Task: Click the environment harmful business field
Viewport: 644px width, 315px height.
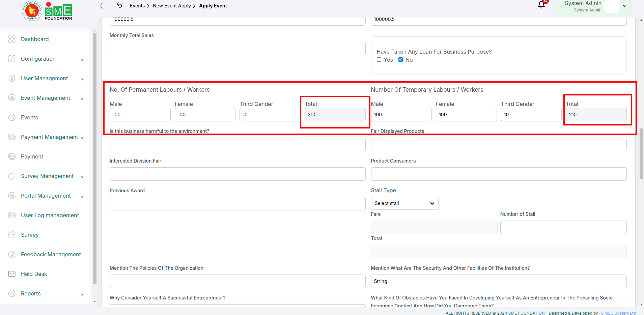Action: click(237, 144)
